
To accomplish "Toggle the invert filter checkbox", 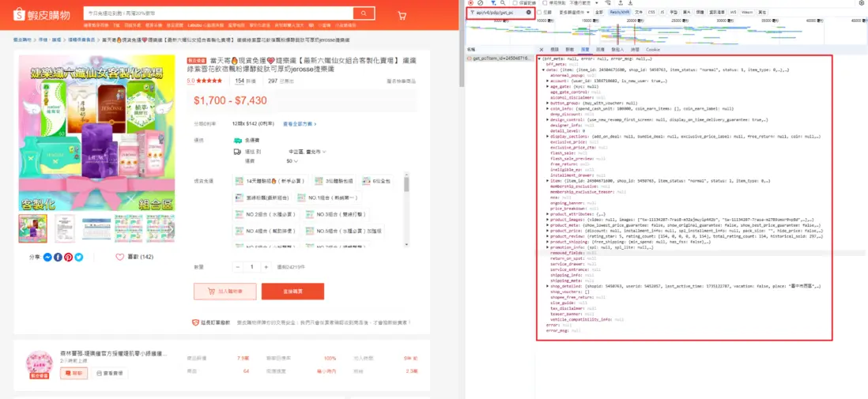I will [x=540, y=12].
